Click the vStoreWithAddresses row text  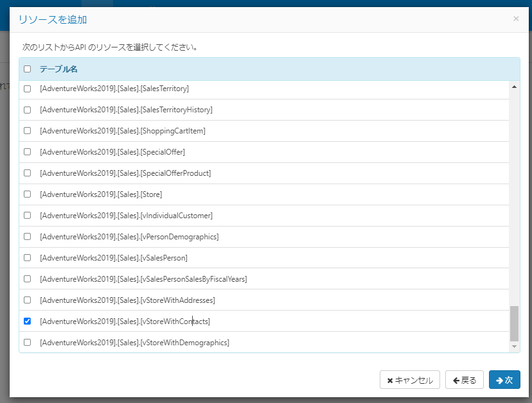[127, 300]
